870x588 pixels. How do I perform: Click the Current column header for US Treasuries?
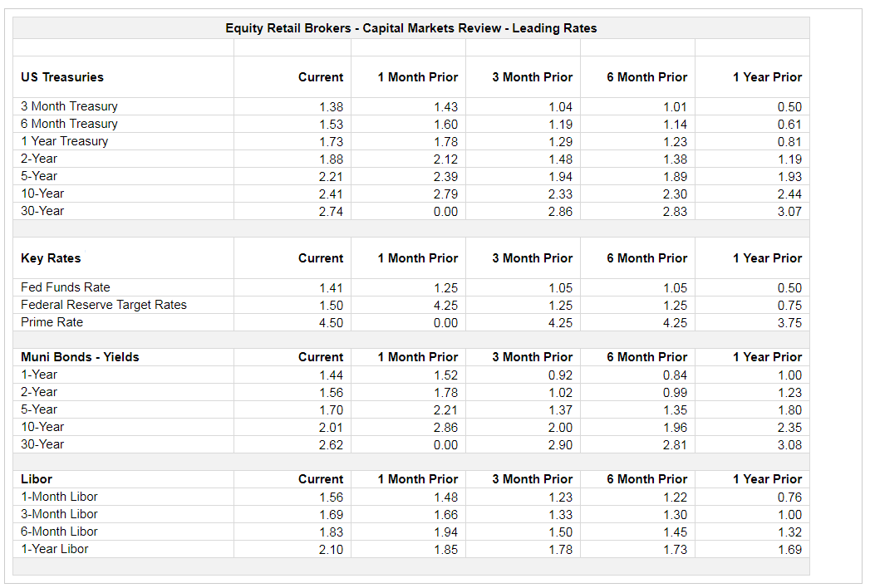pyautogui.click(x=321, y=76)
